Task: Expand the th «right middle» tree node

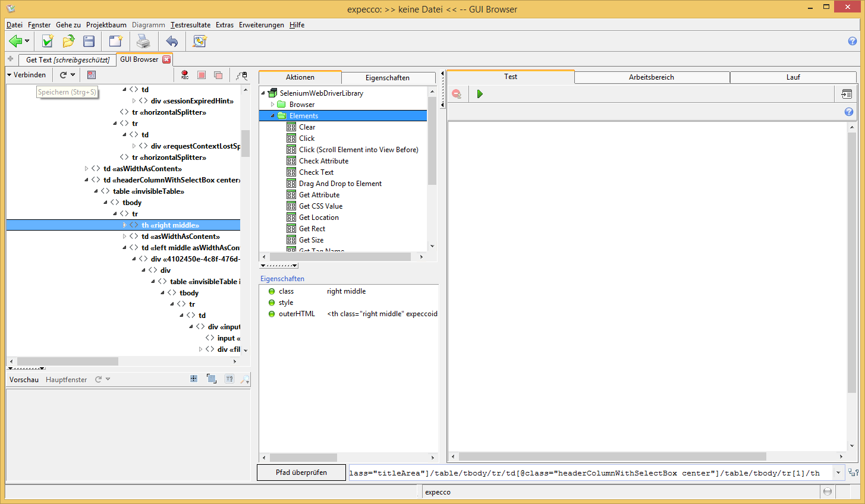Action: 125,225
